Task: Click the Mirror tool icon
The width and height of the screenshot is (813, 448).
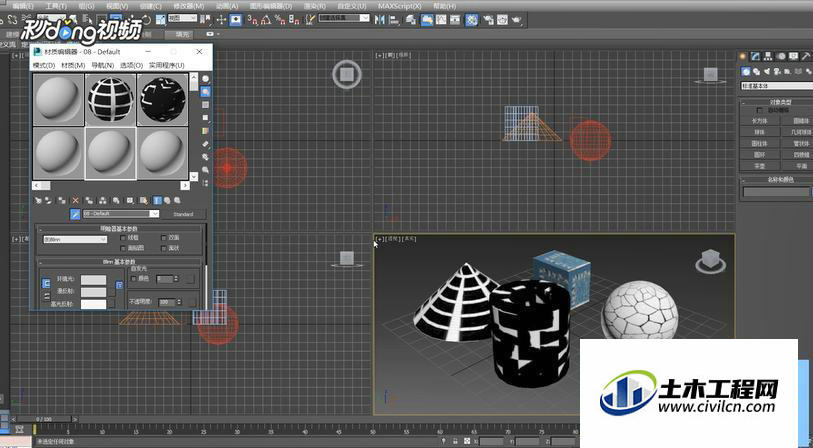Action: coord(380,20)
